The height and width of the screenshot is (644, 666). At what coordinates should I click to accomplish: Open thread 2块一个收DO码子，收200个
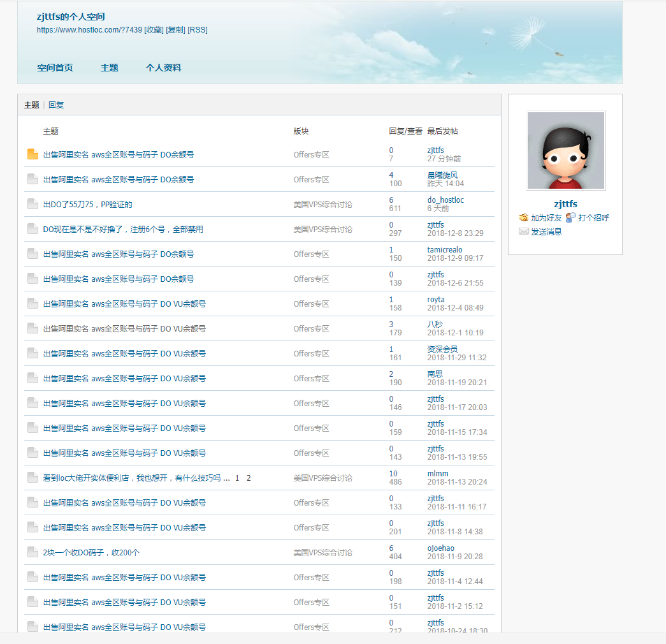click(91, 553)
